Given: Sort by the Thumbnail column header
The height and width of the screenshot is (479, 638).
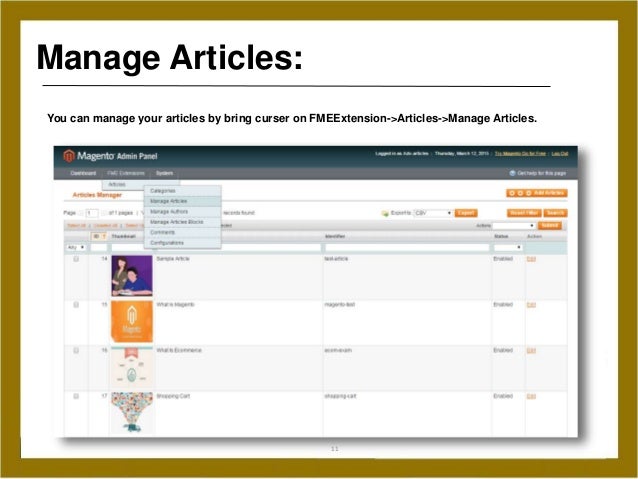Looking at the screenshot, I should click(x=124, y=236).
